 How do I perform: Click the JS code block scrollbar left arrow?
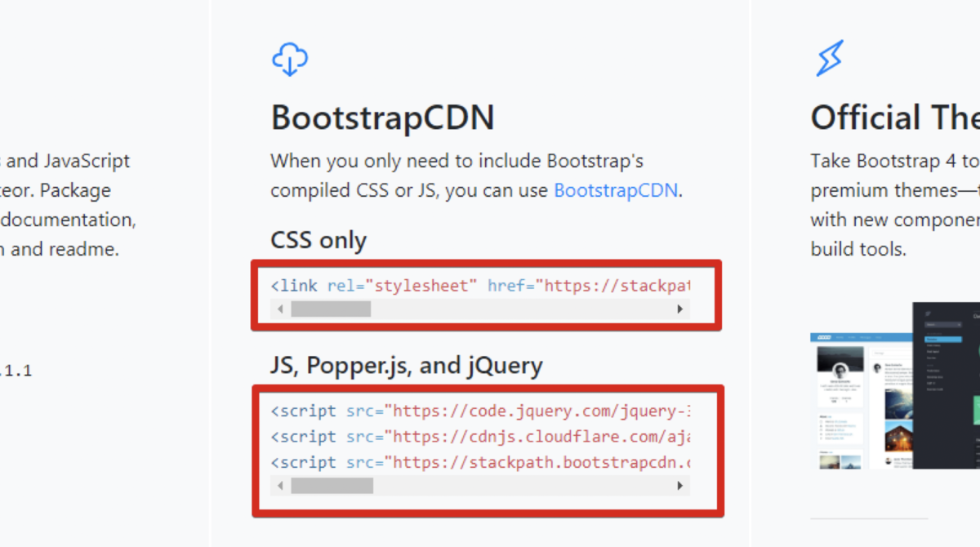tap(280, 486)
